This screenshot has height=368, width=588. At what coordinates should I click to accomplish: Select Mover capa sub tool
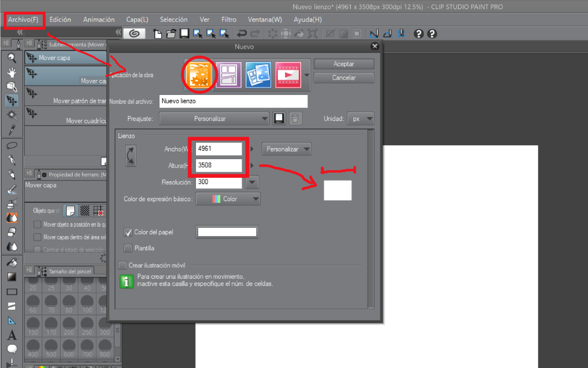pos(66,58)
